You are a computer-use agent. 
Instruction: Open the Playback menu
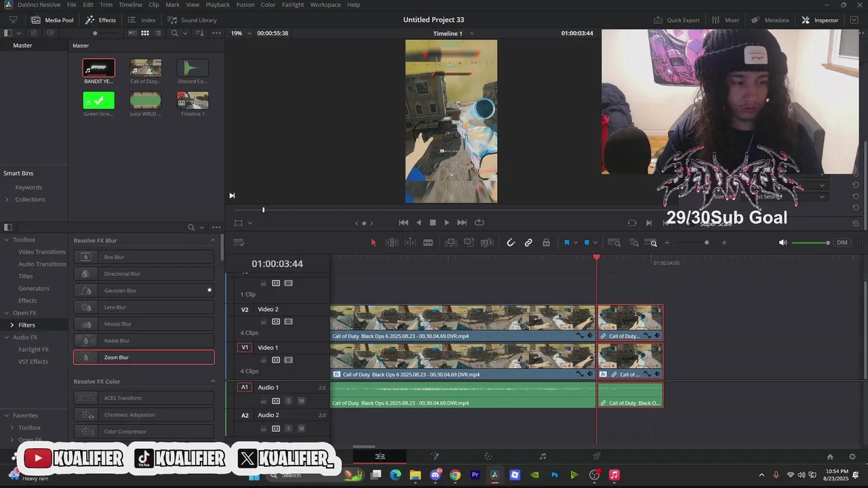218,5
